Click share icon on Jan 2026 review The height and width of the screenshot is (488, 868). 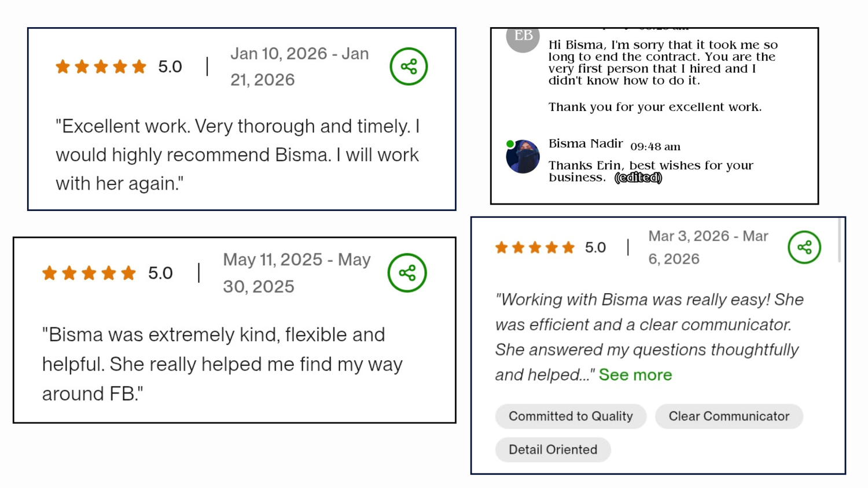409,66
